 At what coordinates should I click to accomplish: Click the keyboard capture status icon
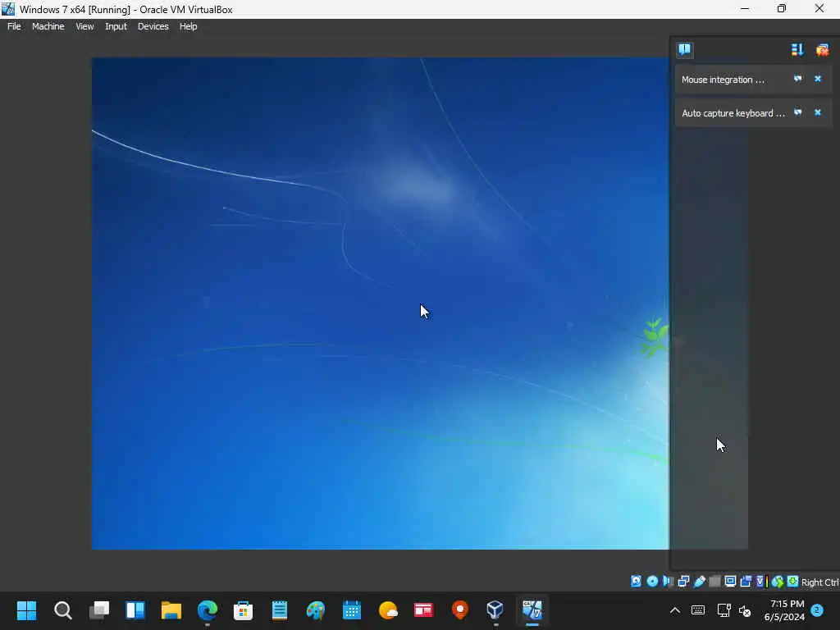(x=793, y=582)
